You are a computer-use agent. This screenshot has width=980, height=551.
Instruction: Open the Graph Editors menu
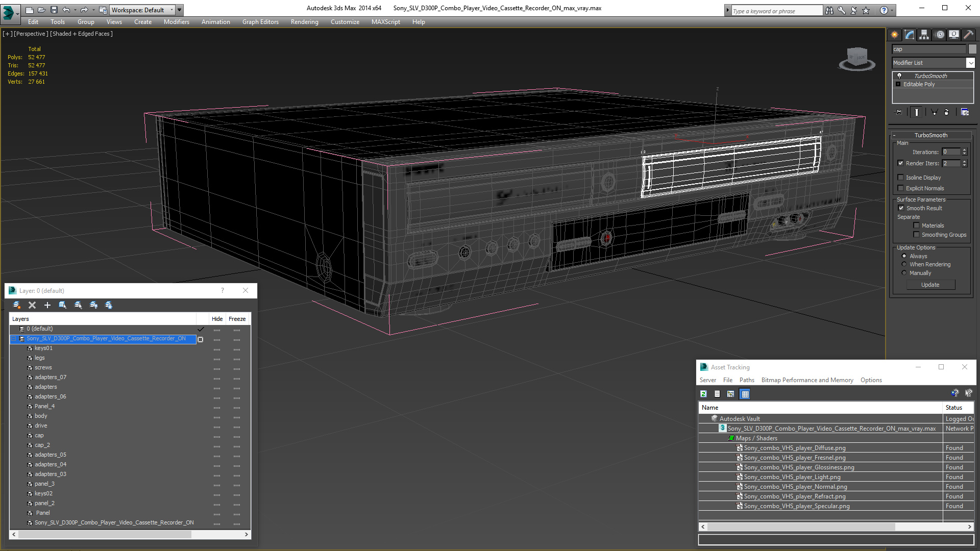click(x=260, y=22)
